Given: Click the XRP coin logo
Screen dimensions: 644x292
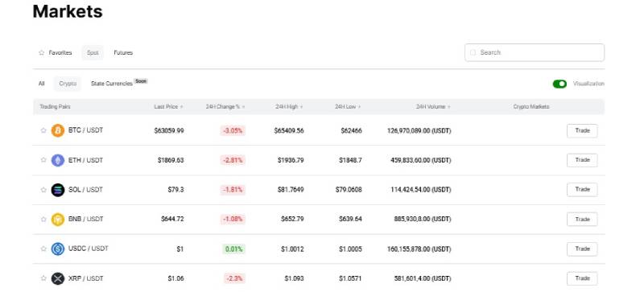Looking at the screenshot, I should click(58, 278).
